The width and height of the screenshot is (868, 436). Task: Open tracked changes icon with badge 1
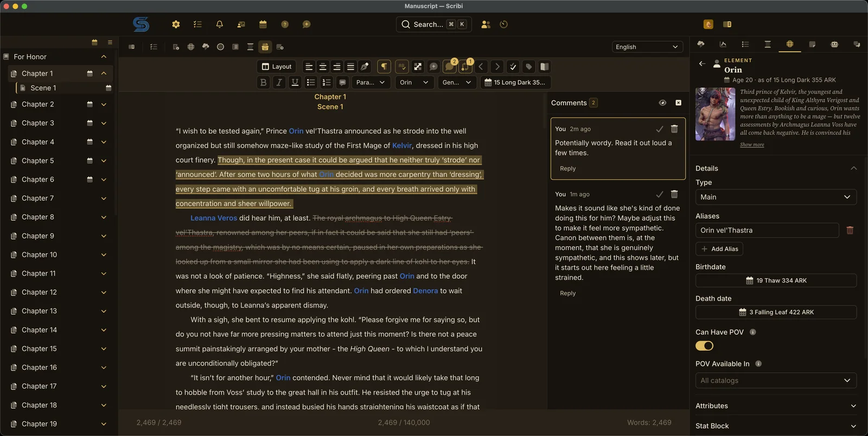click(465, 67)
